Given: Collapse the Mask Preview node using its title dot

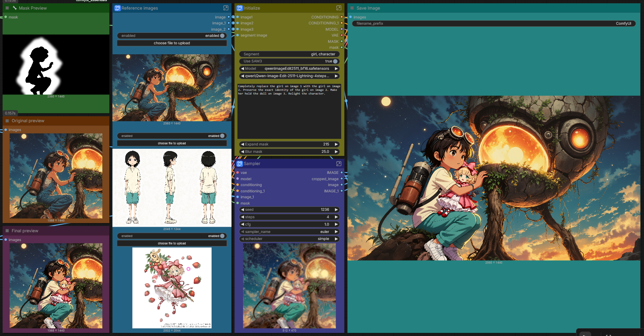Looking at the screenshot, I should [x=7, y=8].
